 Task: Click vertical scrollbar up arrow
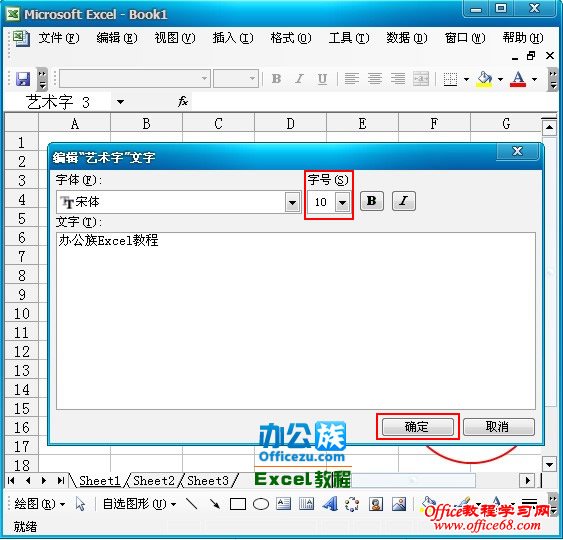coord(549,127)
